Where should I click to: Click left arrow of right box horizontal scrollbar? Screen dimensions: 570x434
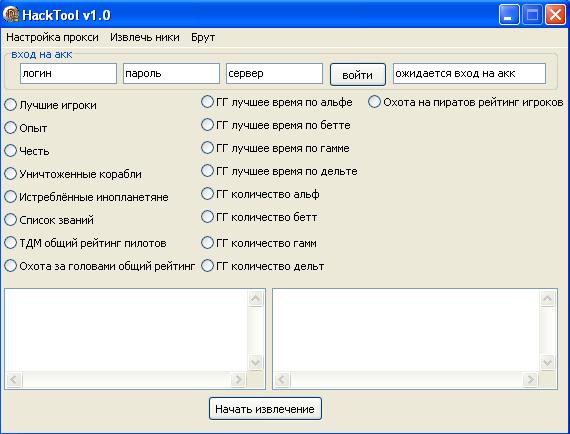click(x=282, y=380)
